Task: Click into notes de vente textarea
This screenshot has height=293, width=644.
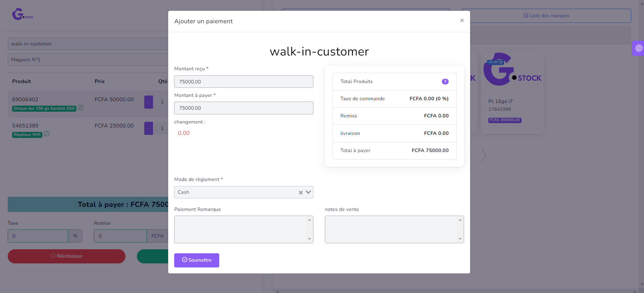Action: (x=391, y=229)
